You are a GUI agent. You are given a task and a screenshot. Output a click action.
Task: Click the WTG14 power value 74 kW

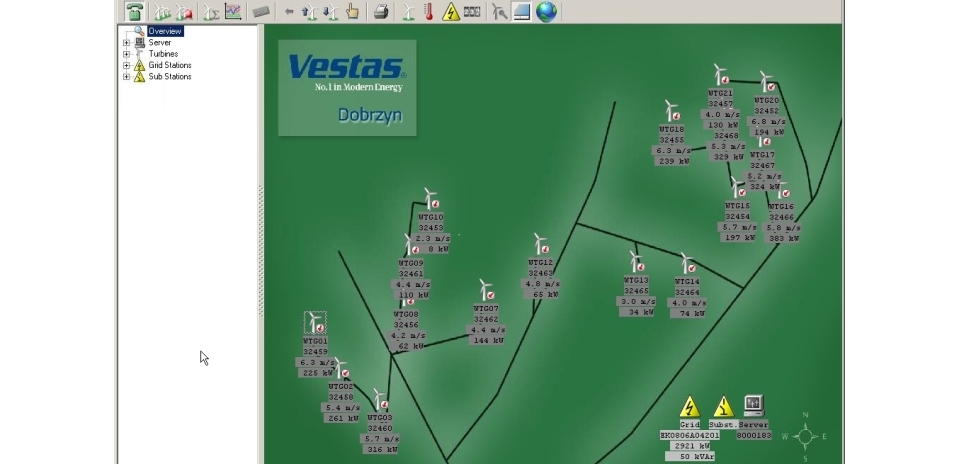click(x=687, y=314)
